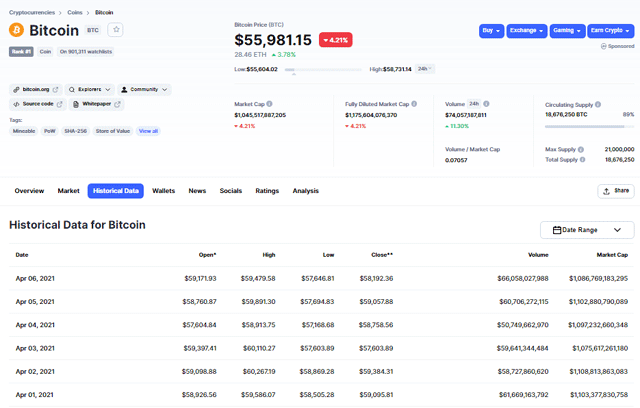The image size is (640, 408).
Task: Open the Analysis tab
Action: pyautogui.click(x=306, y=191)
